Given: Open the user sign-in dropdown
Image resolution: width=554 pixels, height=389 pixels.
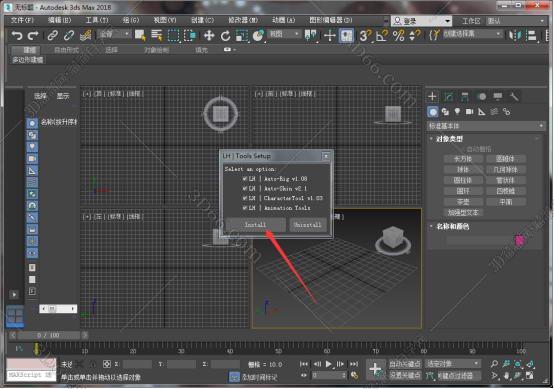Looking at the screenshot, I should [422, 21].
